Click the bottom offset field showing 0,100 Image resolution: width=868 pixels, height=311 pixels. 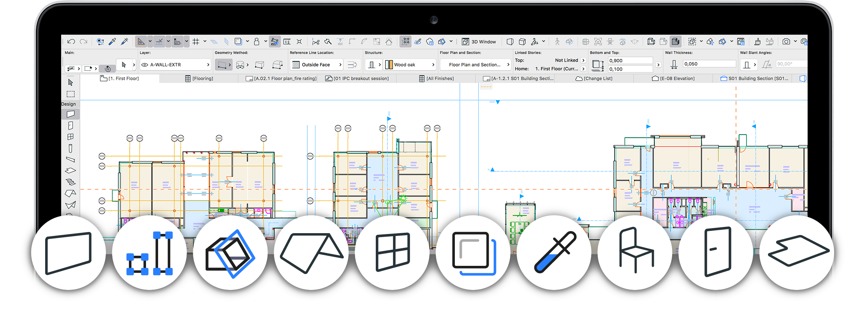[x=630, y=69]
